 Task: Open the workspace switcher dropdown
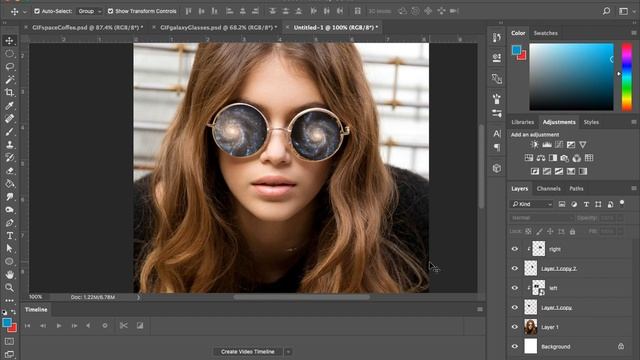click(x=625, y=11)
